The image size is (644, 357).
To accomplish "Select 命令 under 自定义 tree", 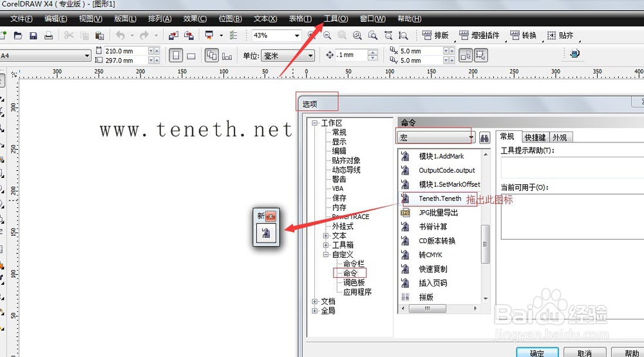I will (350, 273).
